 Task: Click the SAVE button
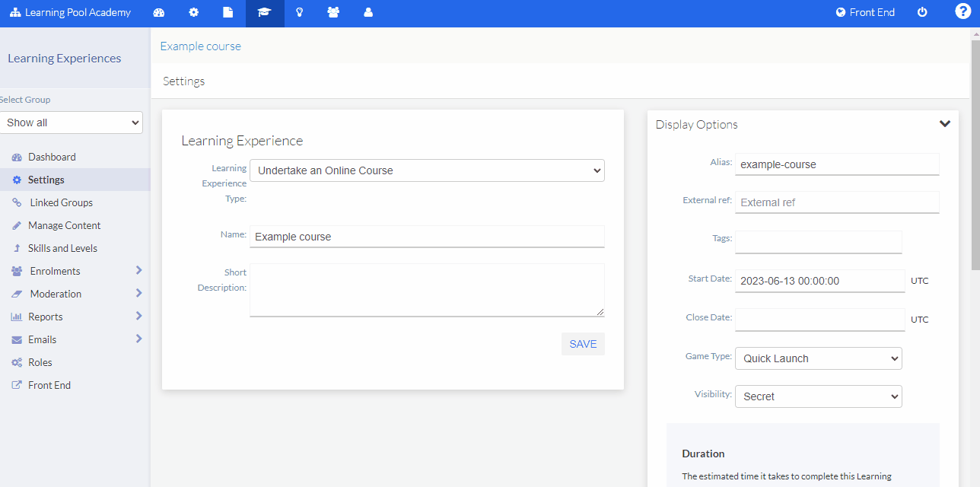click(583, 344)
